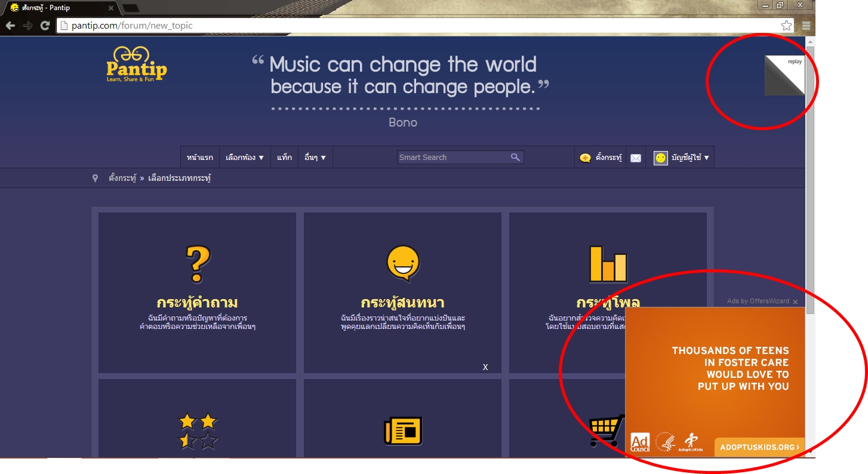
Task: Open a new tab next to the Pantip tab
Action: [x=130, y=8]
